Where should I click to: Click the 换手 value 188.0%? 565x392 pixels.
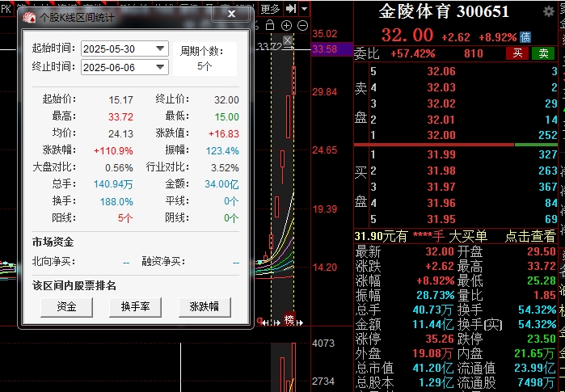pos(116,201)
